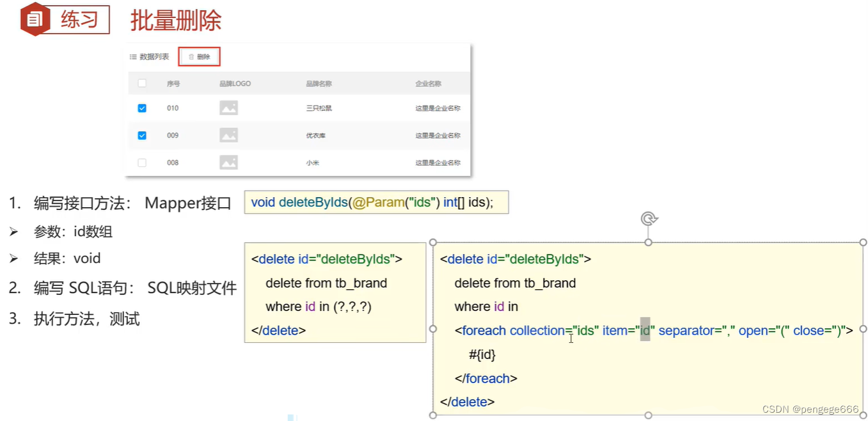Click the 这里是企业名称 cell in row 010
The image size is (868, 421).
(x=438, y=108)
